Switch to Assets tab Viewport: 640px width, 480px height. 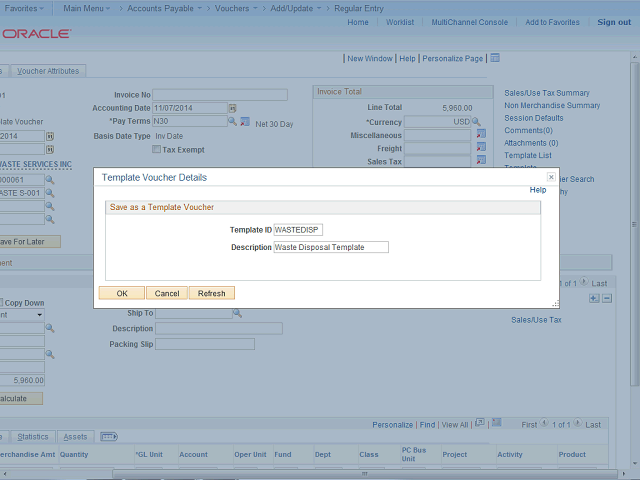tap(76, 437)
